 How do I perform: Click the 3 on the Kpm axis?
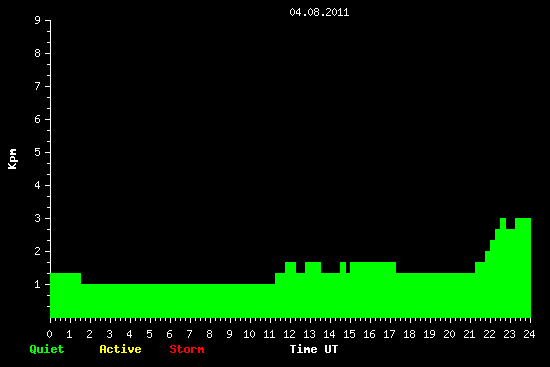click(x=38, y=218)
